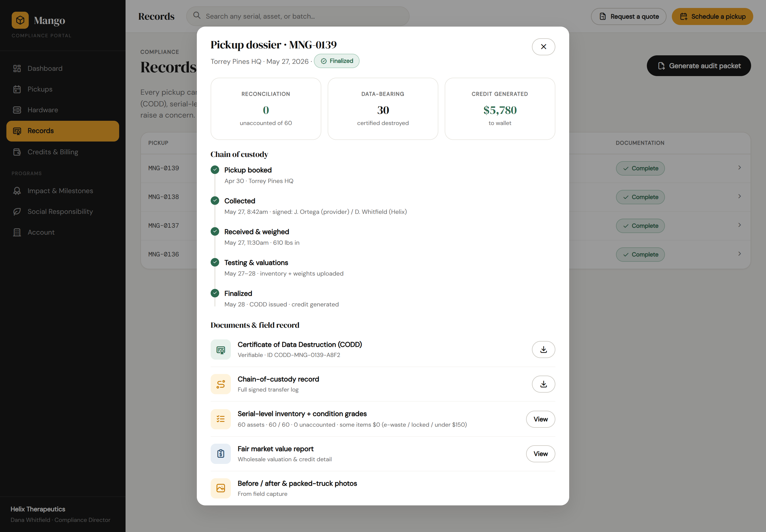Image resolution: width=766 pixels, height=532 pixels.
Task: Click Complete badge for MNG-0138
Action: point(640,197)
